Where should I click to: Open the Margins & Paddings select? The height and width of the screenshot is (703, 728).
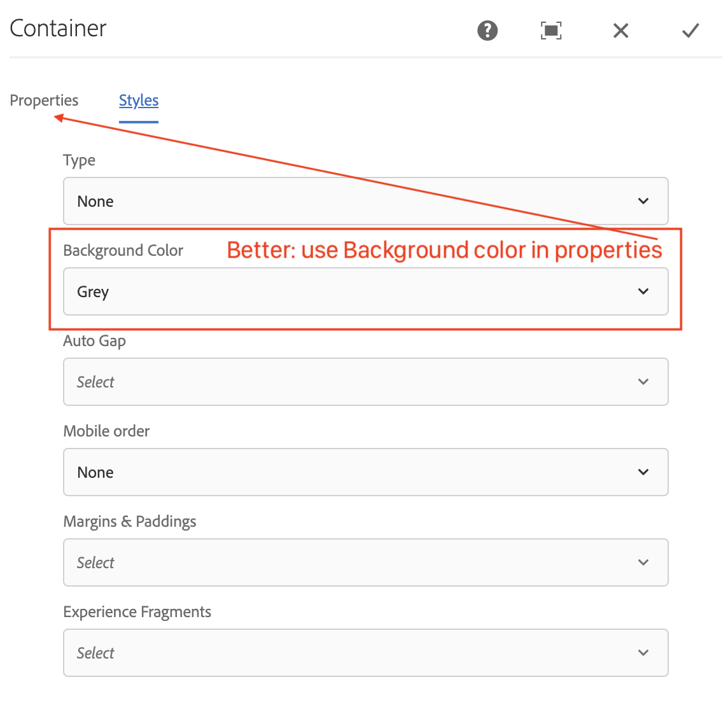[x=366, y=562]
